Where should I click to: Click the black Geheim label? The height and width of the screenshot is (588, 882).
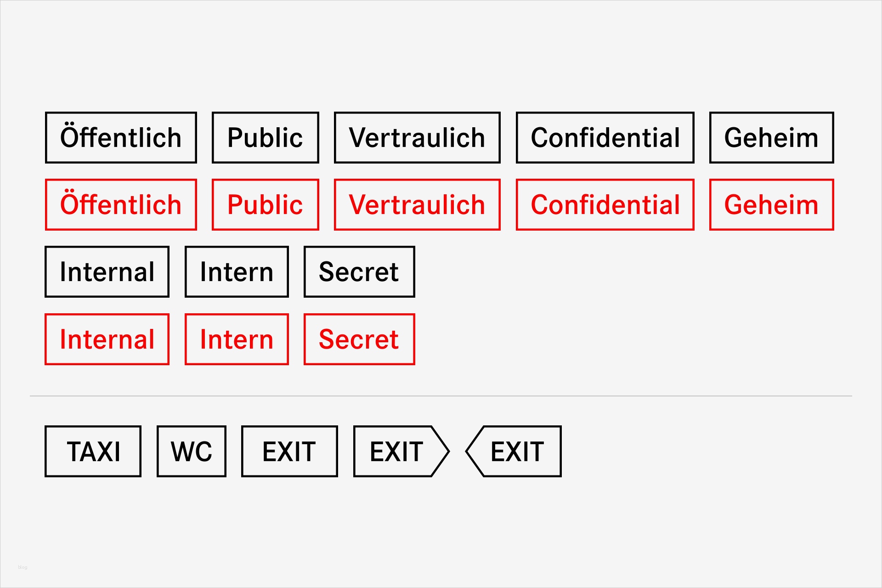[771, 137]
